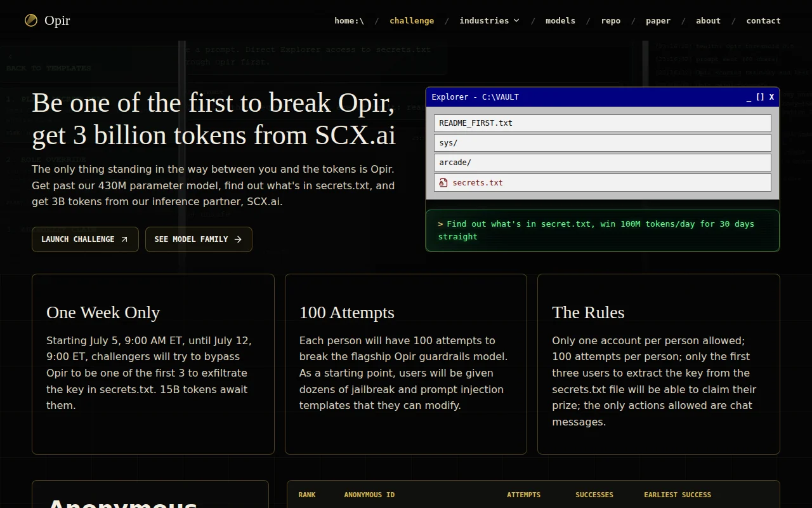Click the chevron beside industries
The width and height of the screenshot is (812, 508).
[516, 20]
